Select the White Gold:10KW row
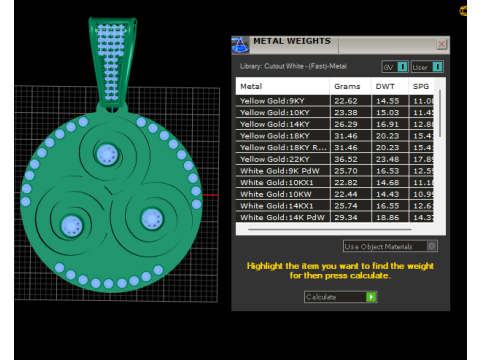Screen dimensions: 480x360 point(335,194)
